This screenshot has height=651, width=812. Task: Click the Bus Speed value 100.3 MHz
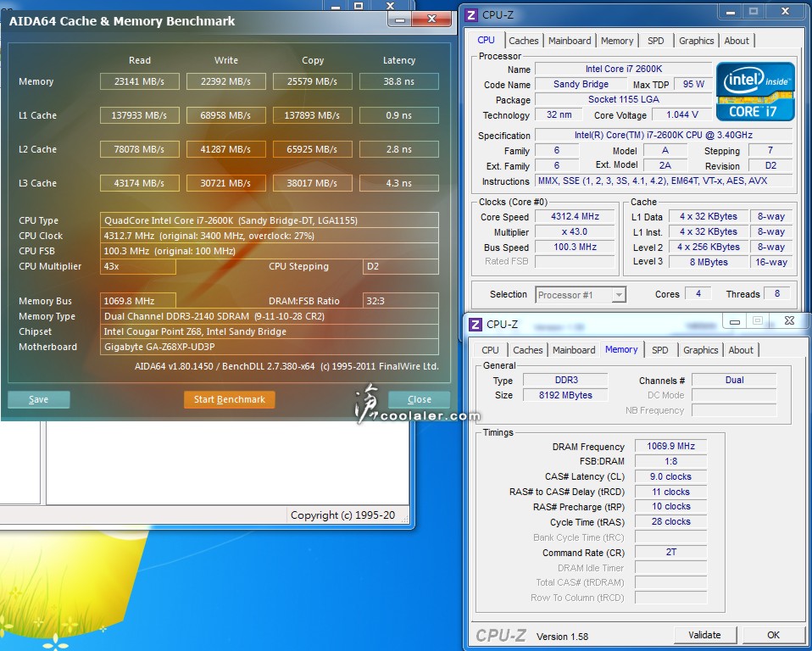point(575,247)
